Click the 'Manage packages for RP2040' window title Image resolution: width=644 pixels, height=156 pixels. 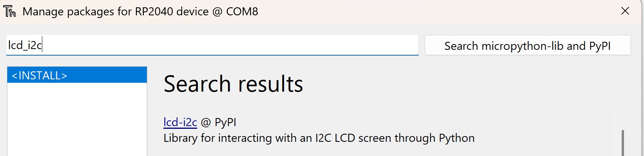[x=140, y=11]
